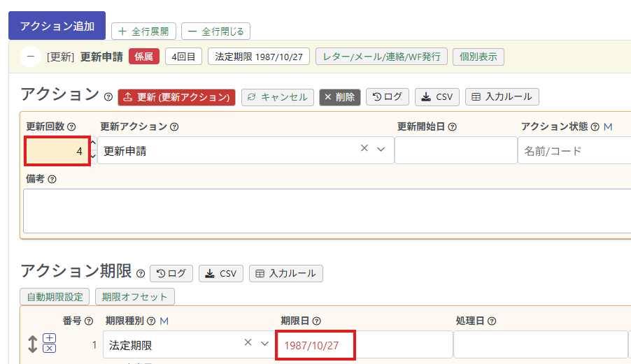Image resolution: width=631 pixels, height=364 pixels.
Task: Clear the 更新申請 selection with the X
Action: [x=364, y=149]
